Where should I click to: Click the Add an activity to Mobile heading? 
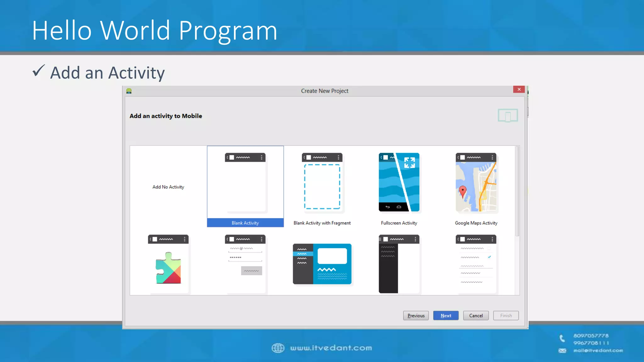click(x=166, y=116)
